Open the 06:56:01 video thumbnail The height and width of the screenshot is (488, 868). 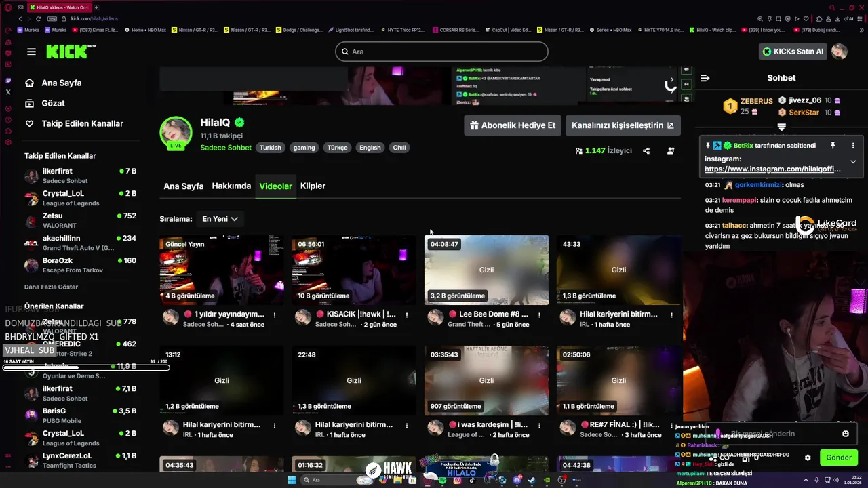pos(353,270)
